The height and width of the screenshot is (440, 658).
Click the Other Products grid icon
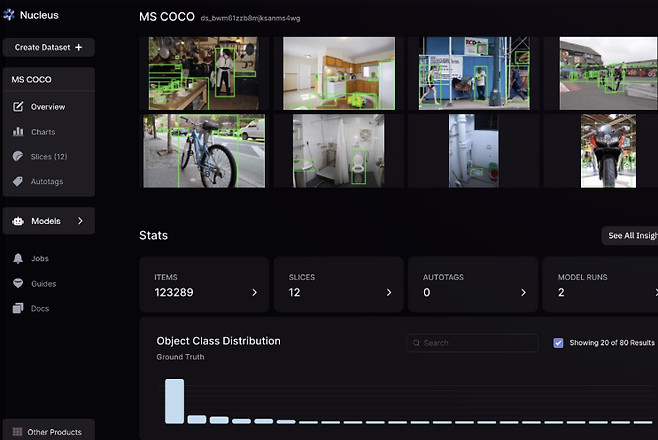(17, 432)
